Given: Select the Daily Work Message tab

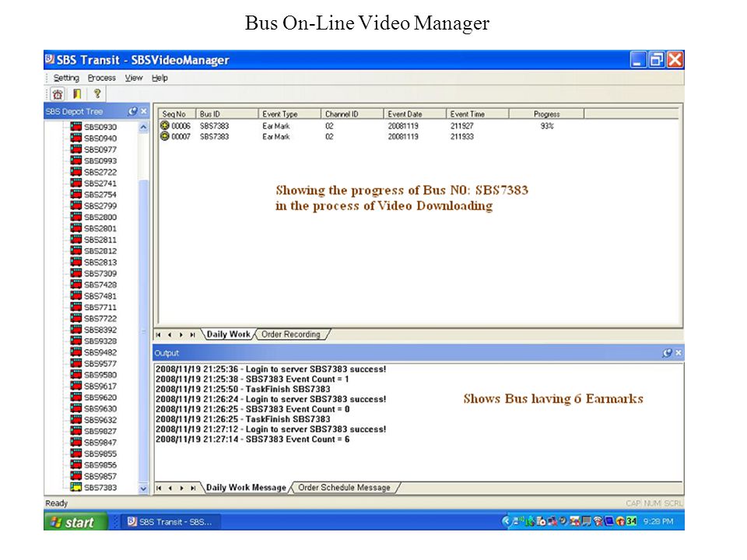Looking at the screenshot, I should point(246,488).
